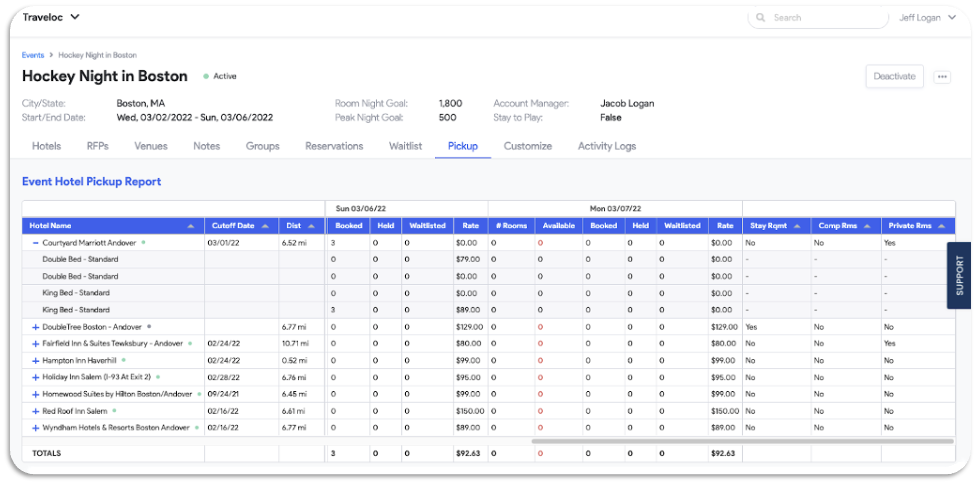Click the search magnifier icon

[762, 18]
